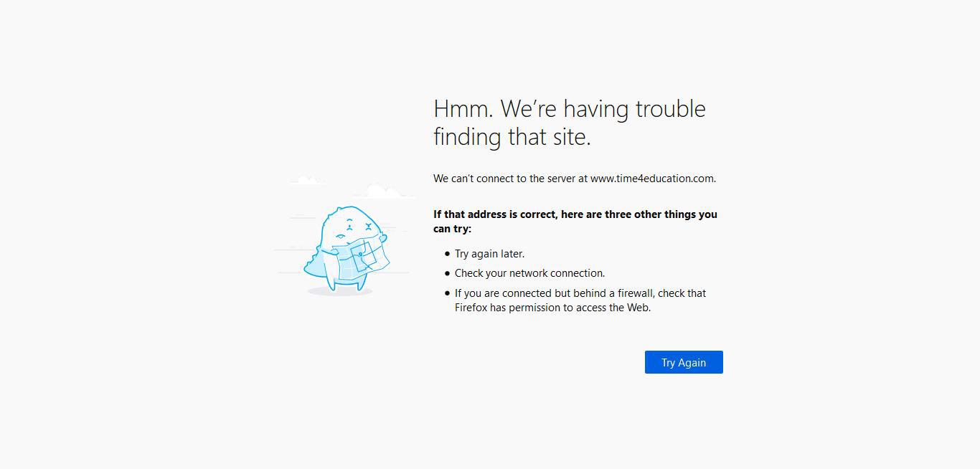Click the word 'Firefox' in the firewall tip
The image size is (980, 469).
[471, 308]
